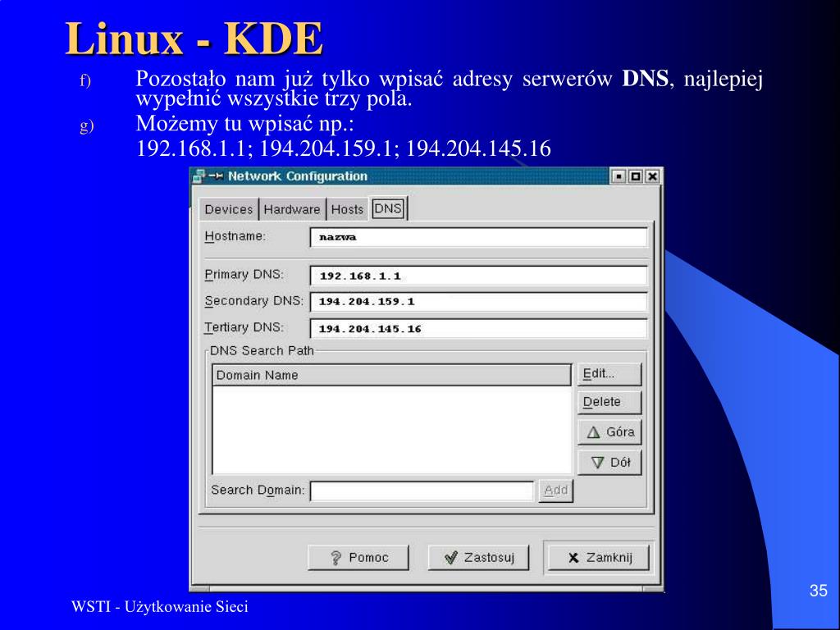
Task: Click the Tertiary DNS field
Action: (x=478, y=328)
